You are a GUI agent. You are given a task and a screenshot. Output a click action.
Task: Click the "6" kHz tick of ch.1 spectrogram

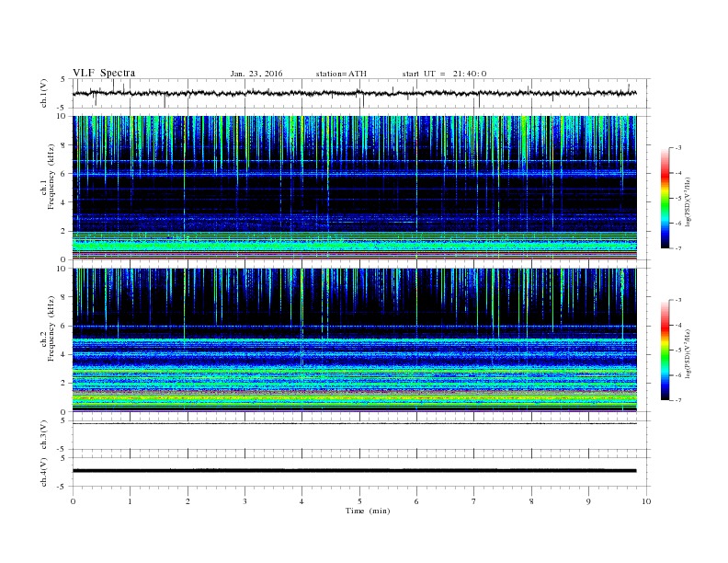click(x=63, y=174)
